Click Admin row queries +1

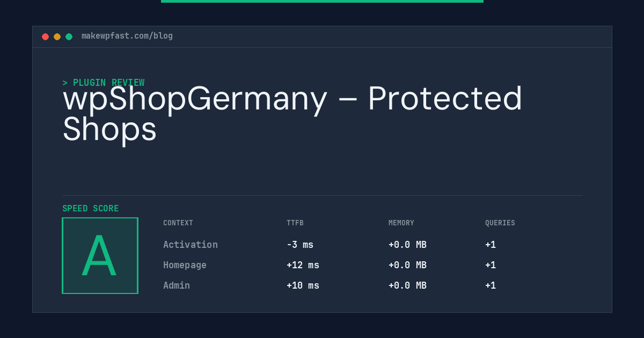491,285
